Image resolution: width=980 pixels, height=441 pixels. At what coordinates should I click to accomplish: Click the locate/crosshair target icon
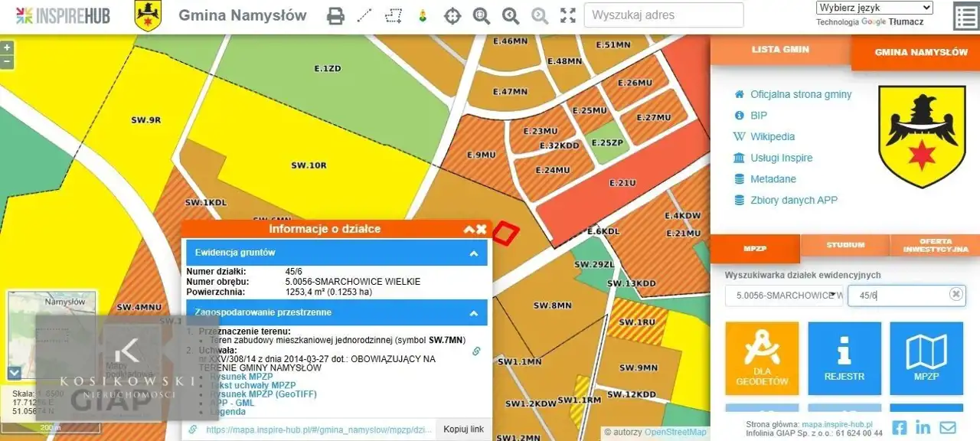tap(452, 15)
